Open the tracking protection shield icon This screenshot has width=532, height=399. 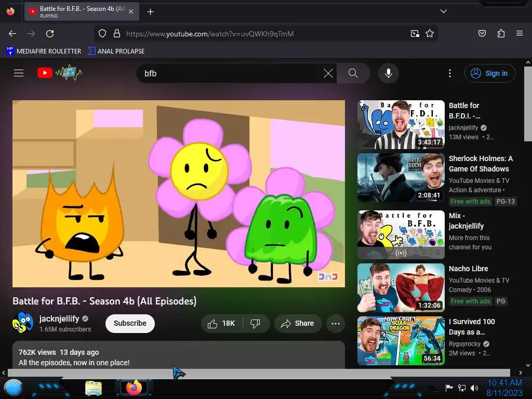102,34
